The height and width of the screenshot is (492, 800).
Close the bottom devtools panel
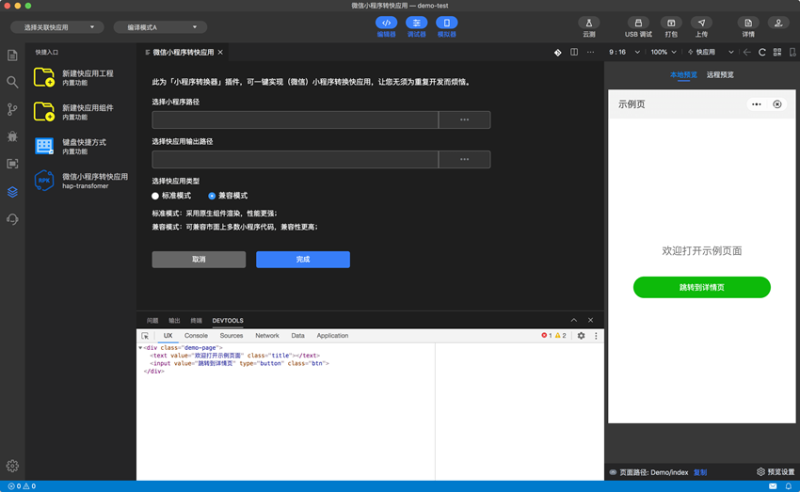point(590,320)
